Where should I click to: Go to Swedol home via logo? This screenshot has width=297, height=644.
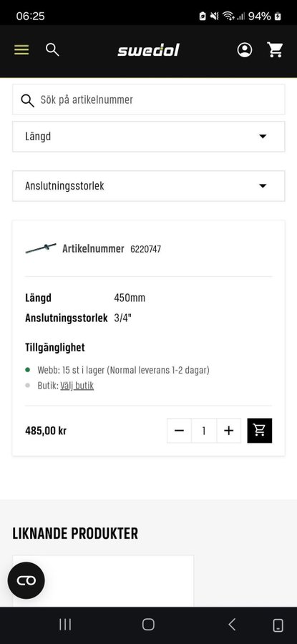tap(148, 50)
